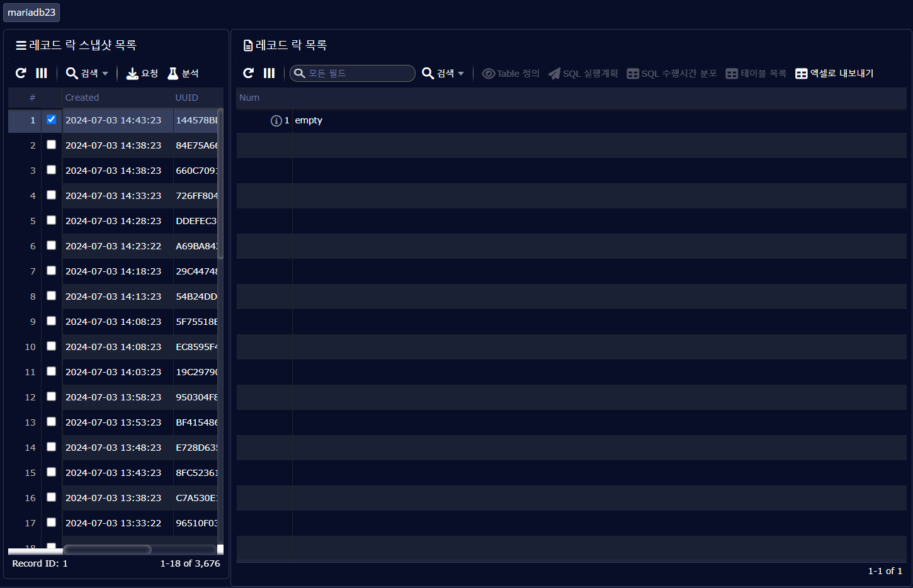Open SQL 실행계획 button
This screenshot has height=588, width=913.
[x=583, y=74]
